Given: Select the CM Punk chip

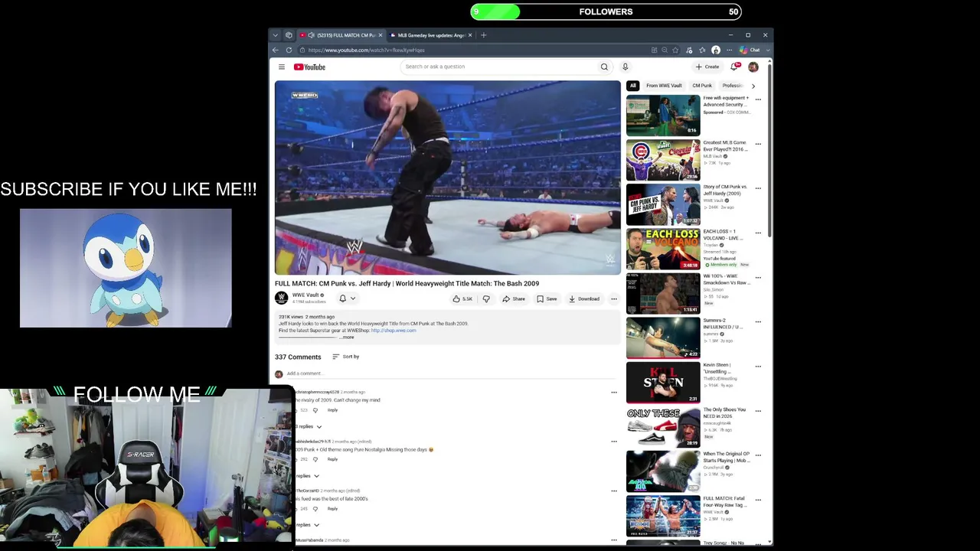Looking at the screenshot, I should (702, 86).
